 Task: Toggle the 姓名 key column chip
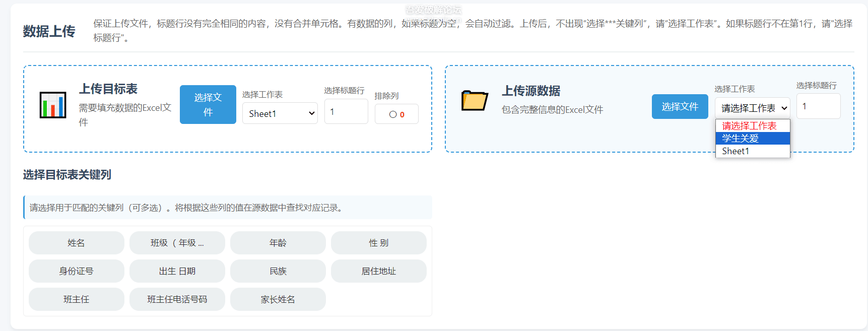[x=77, y=243]
